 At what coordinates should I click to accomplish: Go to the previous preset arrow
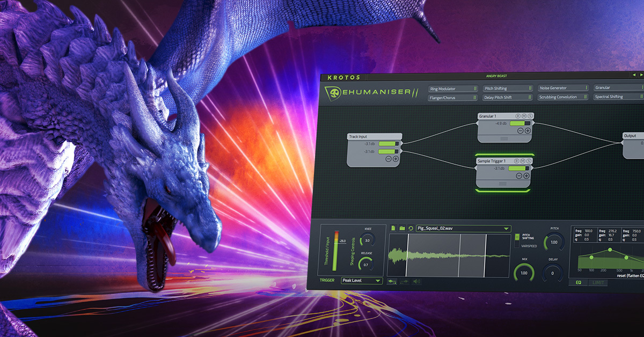(x=633, y=75)
